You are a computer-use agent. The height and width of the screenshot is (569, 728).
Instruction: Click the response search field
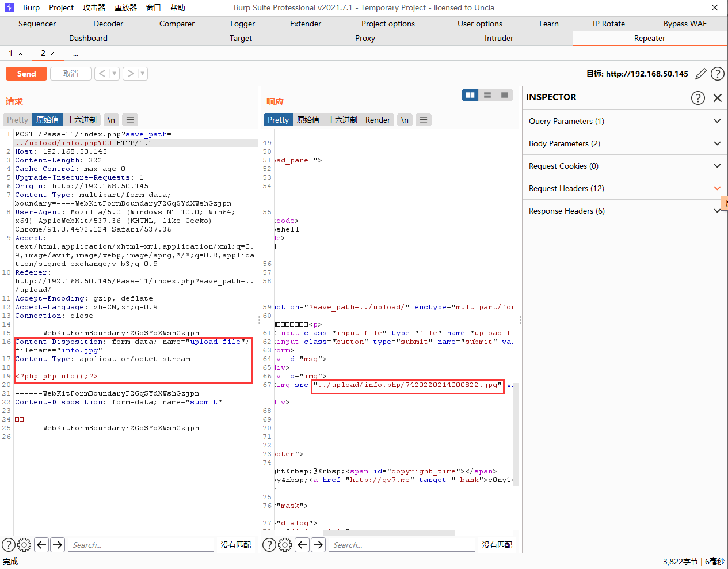(x=402, y=545)
